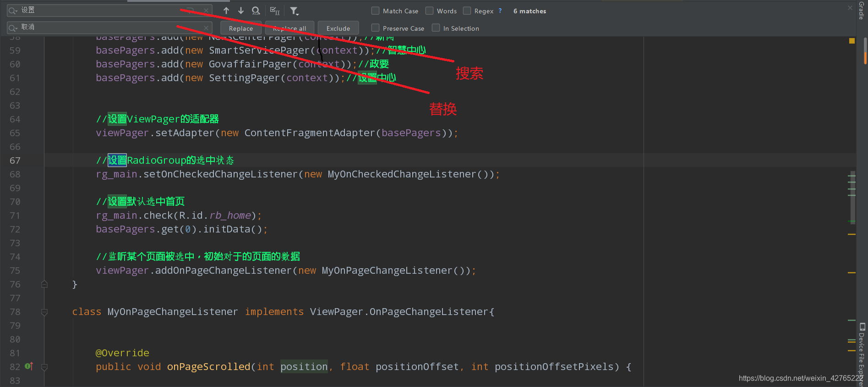Open the Regex help question mark
Image resolution: width=868 pixels, height=387 pixels.
[x=500, y=11]
